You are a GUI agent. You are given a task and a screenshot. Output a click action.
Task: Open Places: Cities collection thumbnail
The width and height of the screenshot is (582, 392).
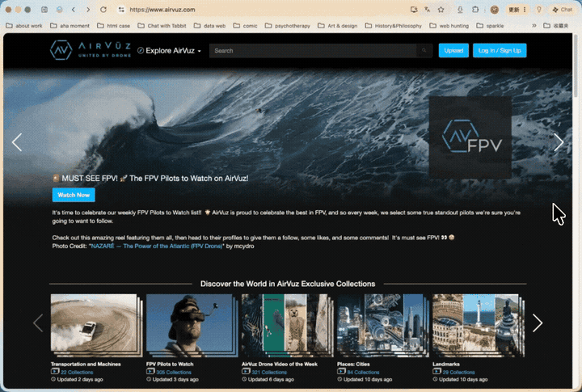[382, 325]
